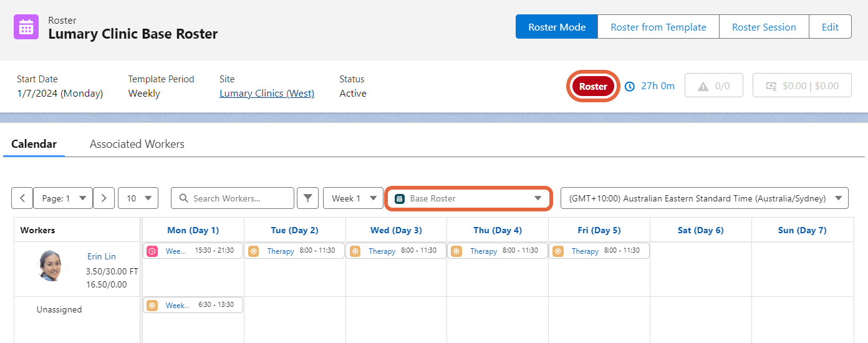Open Monday pink clock shift for Erin Lin
Screen dimensions: 868x343
(x=193, y=251)
